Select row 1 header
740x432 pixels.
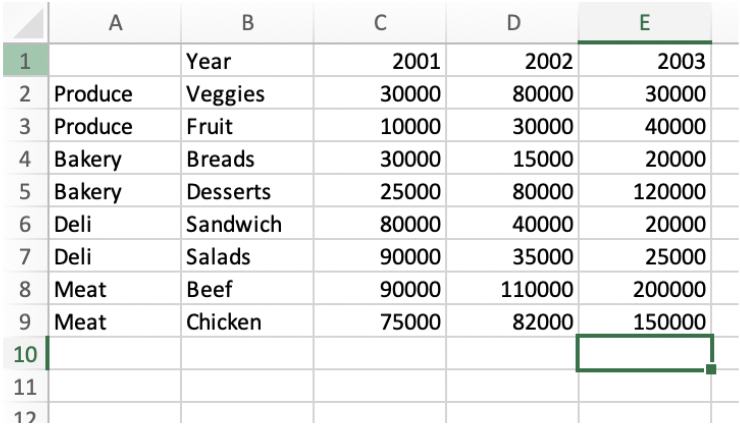(x=24, y=61)
